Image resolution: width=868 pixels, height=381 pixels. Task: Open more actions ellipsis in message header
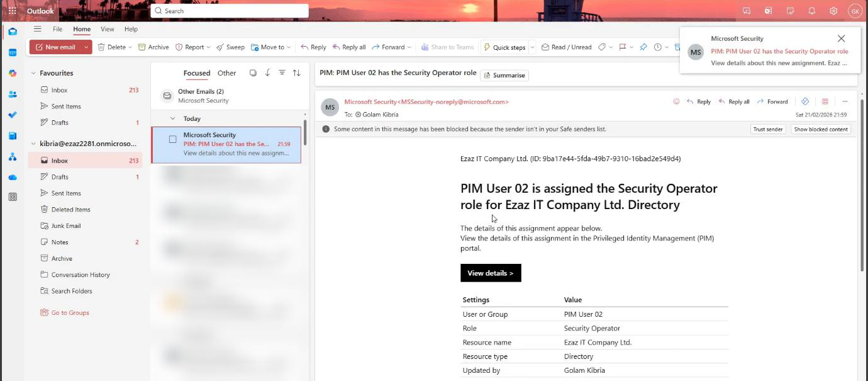click(x=845, y=101)
